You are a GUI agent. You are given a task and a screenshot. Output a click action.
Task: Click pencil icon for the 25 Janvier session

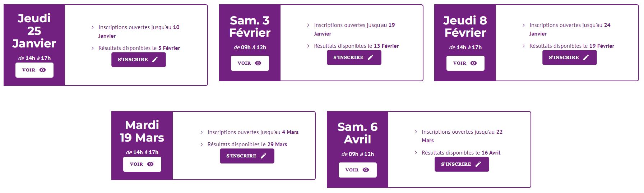[155, 60]
